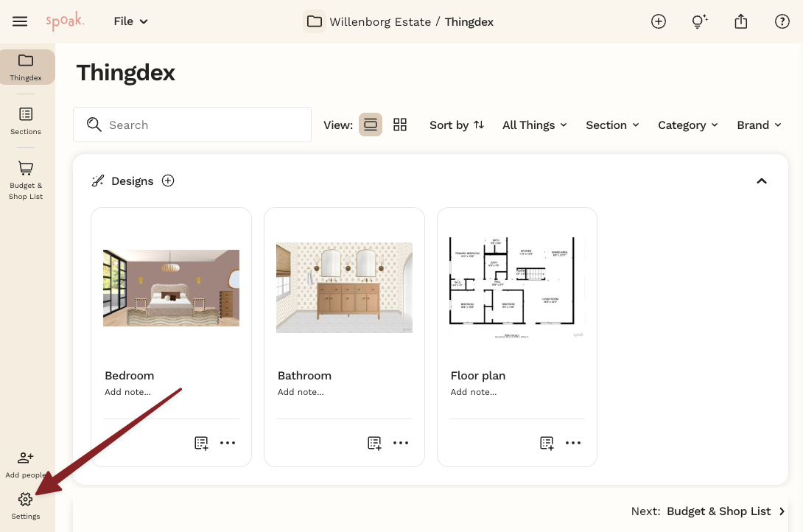Click add-to-section icon on Bedroom card
The image size is (803, 532).
[201, 443]
